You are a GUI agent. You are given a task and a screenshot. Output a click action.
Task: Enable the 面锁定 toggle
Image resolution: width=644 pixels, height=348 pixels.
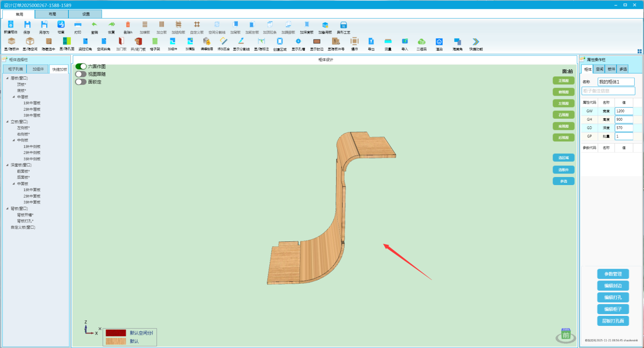[x=81, y=82]
